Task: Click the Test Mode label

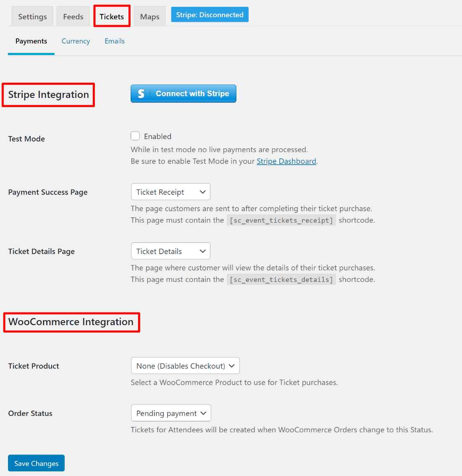Action: pyautogui.click(x=26, y=139)
